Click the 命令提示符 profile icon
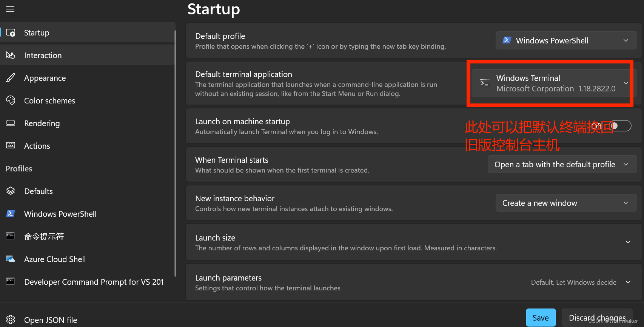 [11, 236]
